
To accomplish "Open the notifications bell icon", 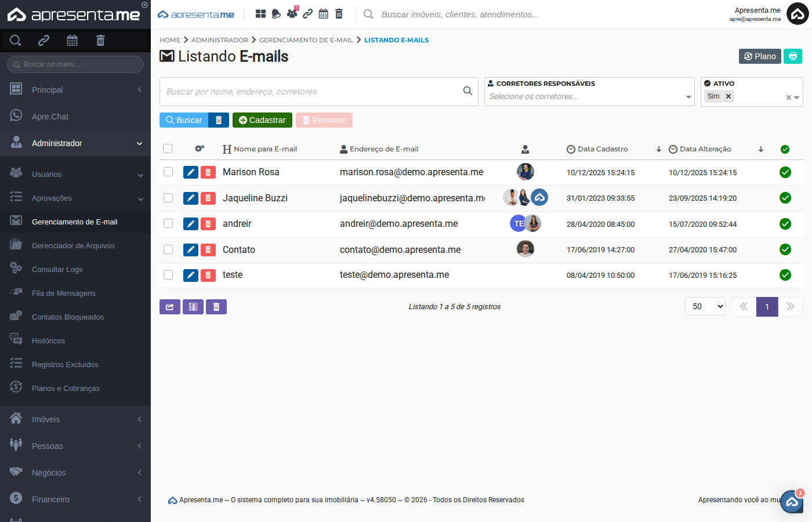I will click(x=275, y=13).
